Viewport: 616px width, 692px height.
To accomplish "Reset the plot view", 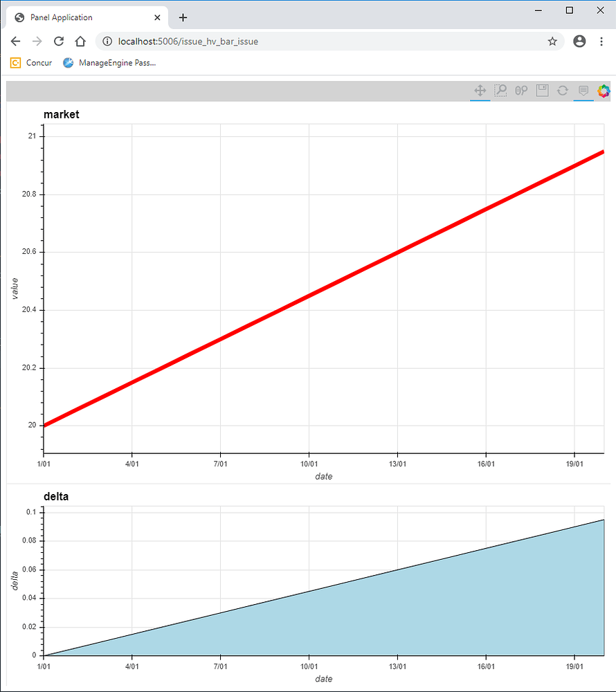I will point(562,91).
